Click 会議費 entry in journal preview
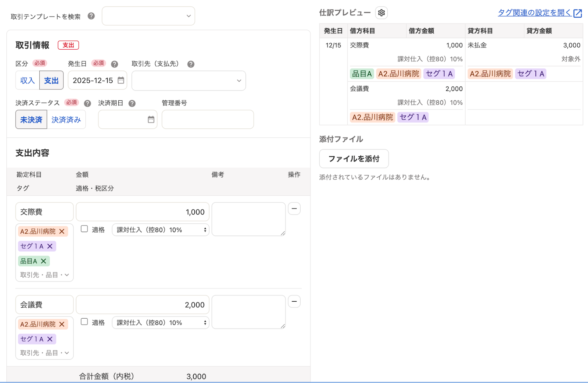Image resolution: width=588 pixels, height=383 pixels. (x=359, y=89)
